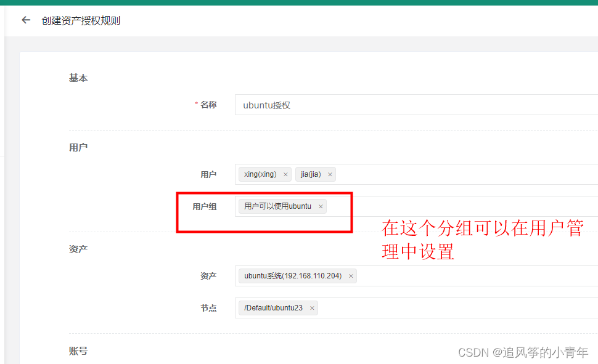Viewport: 598px width, 364px height.
Task: Click the 基本 section heading
Action: click(x=78, y=78)
